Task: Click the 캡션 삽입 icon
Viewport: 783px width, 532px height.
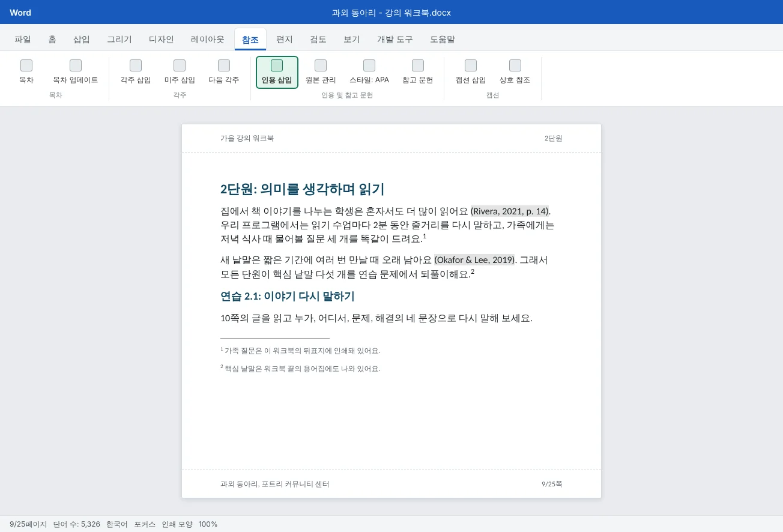Action: [x=471, y=65]
